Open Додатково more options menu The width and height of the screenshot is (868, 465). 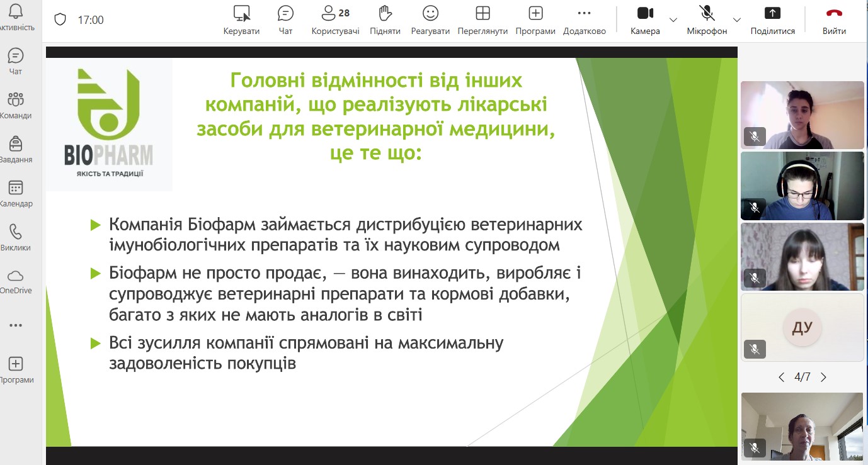coord(584,20)
